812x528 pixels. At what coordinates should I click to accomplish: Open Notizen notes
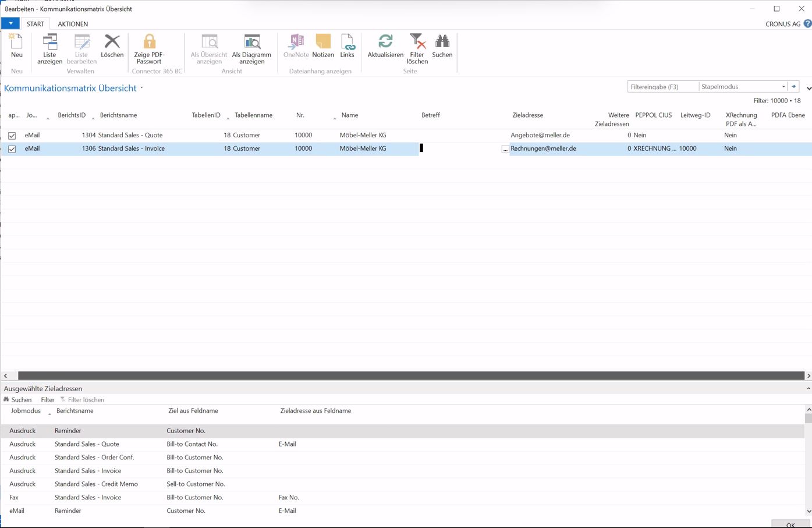click(323, 46)
